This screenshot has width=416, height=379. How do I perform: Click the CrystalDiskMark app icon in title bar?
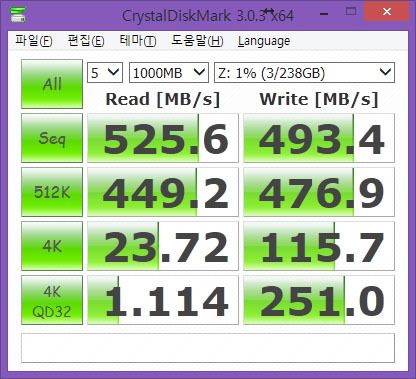[x=18, y=14]
